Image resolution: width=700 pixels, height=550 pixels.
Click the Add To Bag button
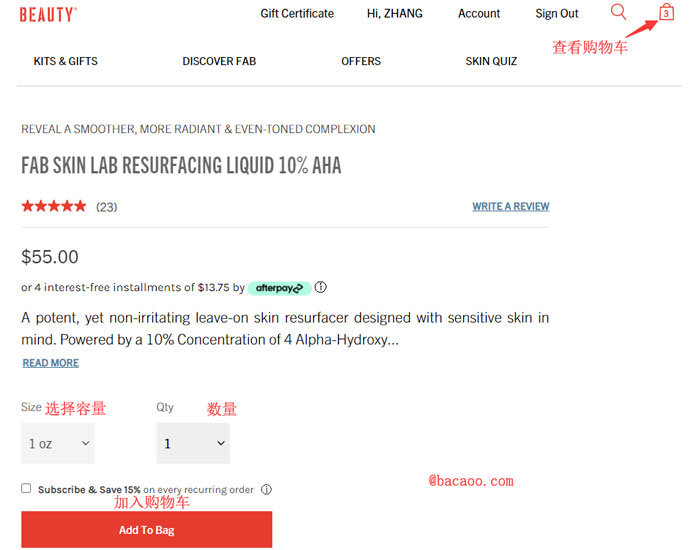147,529
